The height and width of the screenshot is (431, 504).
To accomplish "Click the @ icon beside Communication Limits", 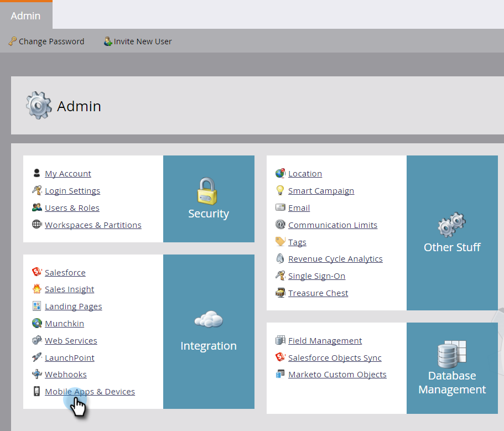I will point(280,224).
